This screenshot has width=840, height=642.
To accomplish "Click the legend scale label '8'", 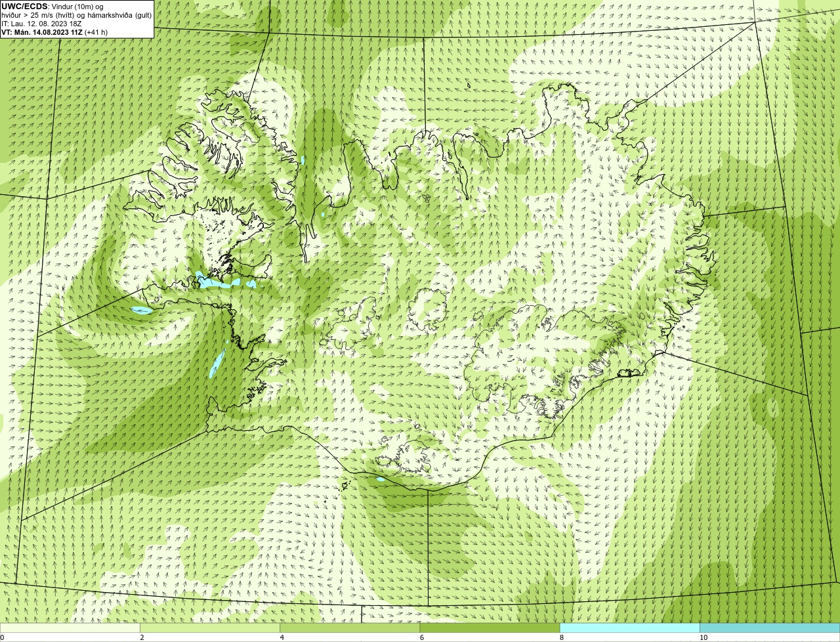I will point(561,637).
